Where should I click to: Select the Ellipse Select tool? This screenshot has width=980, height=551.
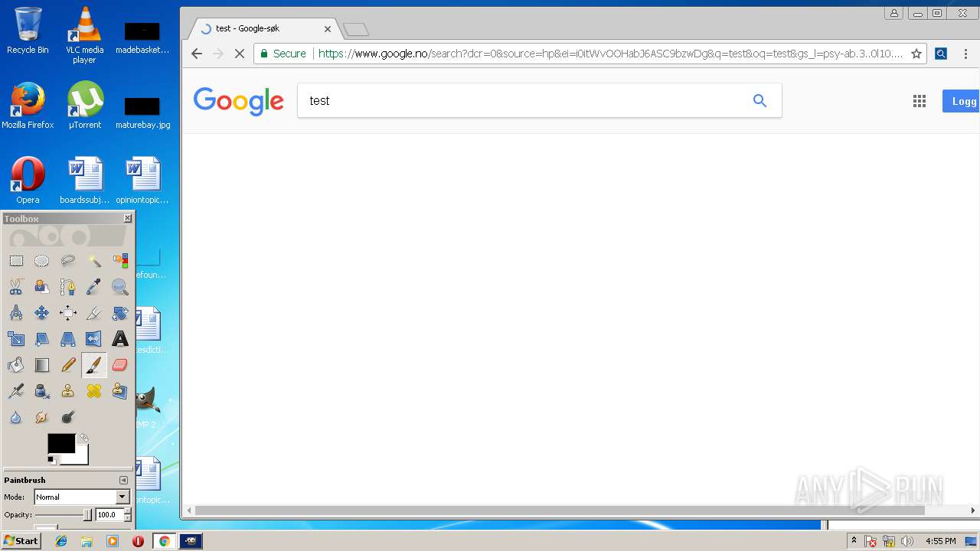(x=42, y=261)
